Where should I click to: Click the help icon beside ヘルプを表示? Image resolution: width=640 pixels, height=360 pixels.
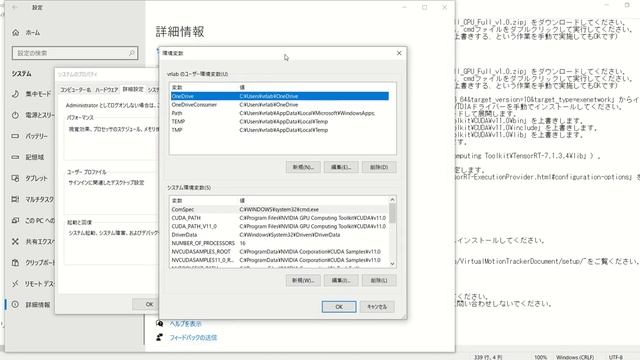(160, 324)
